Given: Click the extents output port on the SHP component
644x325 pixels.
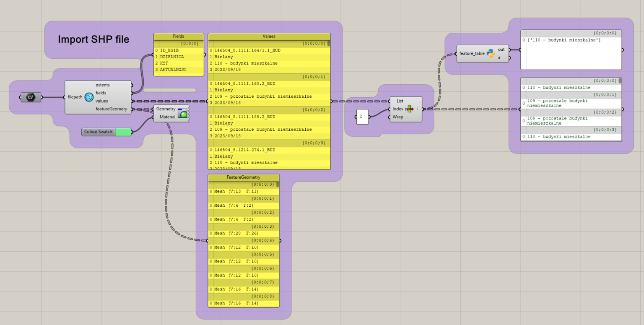Looking at the screenshot, I should tap(132, 85).
